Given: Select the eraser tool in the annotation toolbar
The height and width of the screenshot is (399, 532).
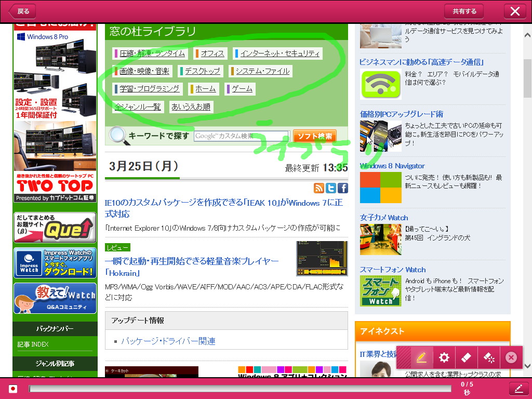Looking at the screenshot, I should click(x=466, y=357).
